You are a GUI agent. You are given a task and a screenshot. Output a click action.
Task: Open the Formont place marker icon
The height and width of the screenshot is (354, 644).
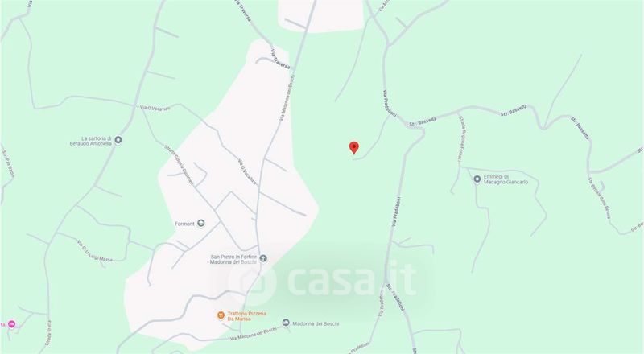(200, 224)
